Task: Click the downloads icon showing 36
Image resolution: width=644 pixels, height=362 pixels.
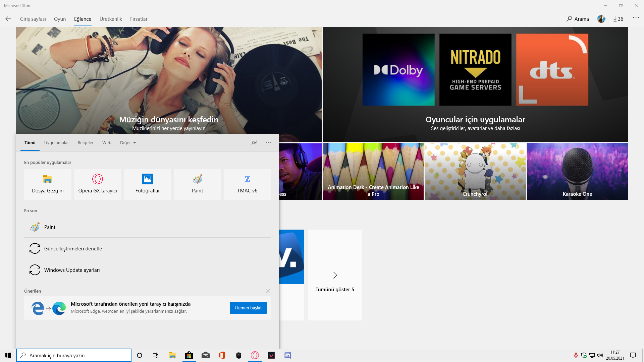Action: tap(618, 19)
